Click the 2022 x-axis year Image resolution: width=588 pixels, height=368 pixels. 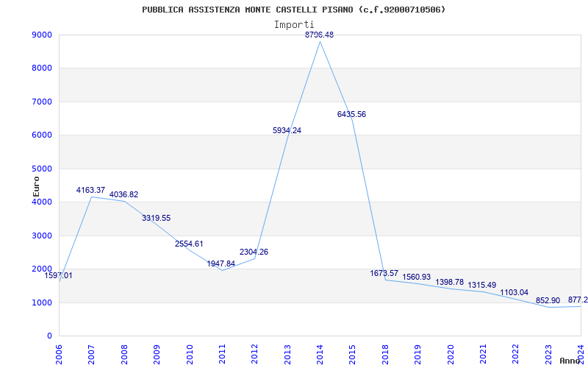516,355
